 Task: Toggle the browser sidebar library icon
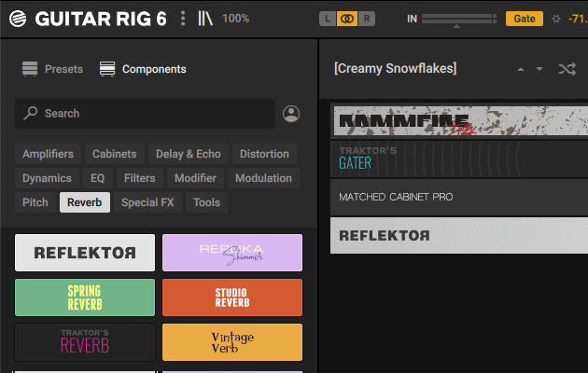(x=205, y=19)
